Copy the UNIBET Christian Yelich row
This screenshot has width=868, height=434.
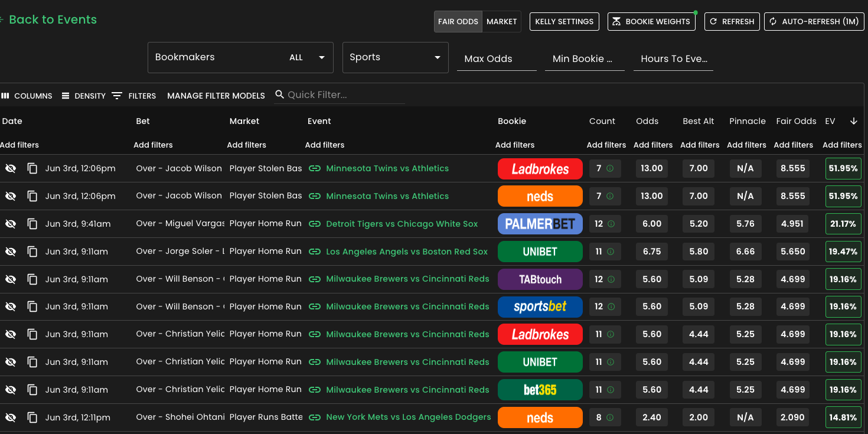pos(32,362)
